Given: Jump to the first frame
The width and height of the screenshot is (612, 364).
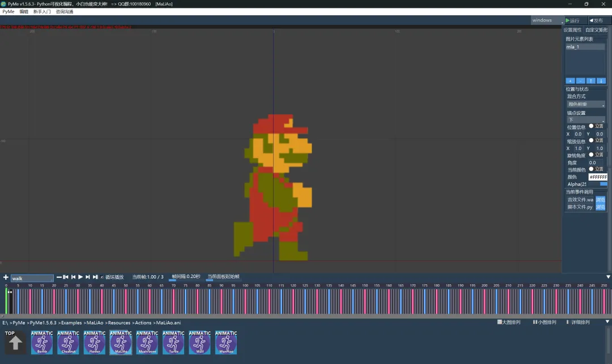Looking at the screenshot, I should (66, 277).
